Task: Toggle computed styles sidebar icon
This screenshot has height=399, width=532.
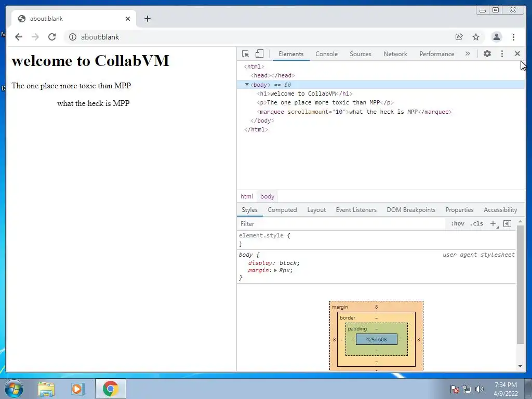Action: (x=507, y=223)
